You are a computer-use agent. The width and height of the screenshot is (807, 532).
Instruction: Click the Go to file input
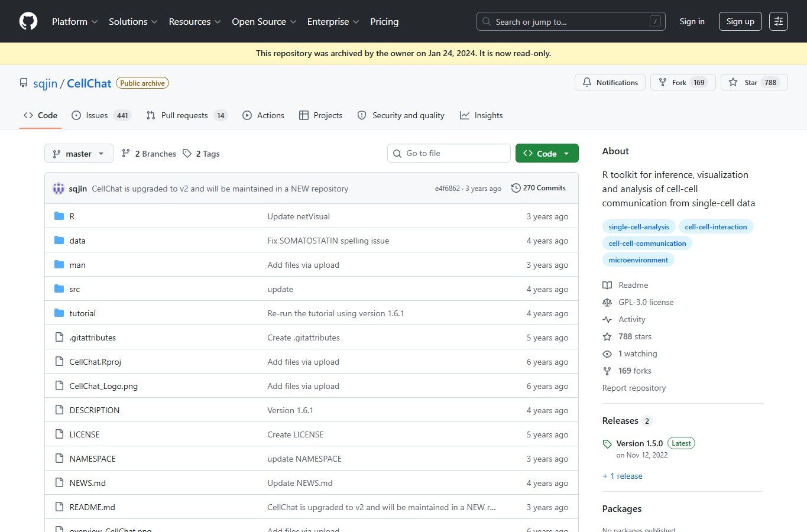click(x=449, y=153)
